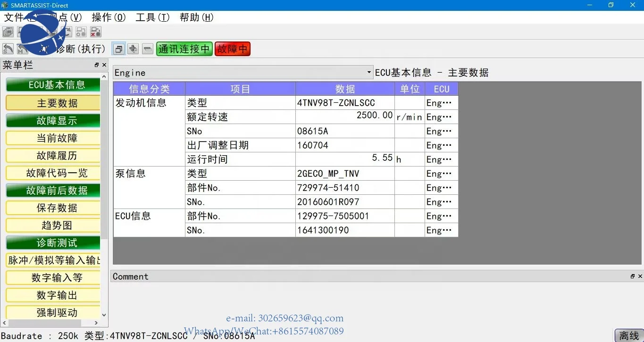Image resolution: width=644 pixels, height=342 pixels.
Task: Click the minus toolbar icon
Action: (x=148, y=49)
